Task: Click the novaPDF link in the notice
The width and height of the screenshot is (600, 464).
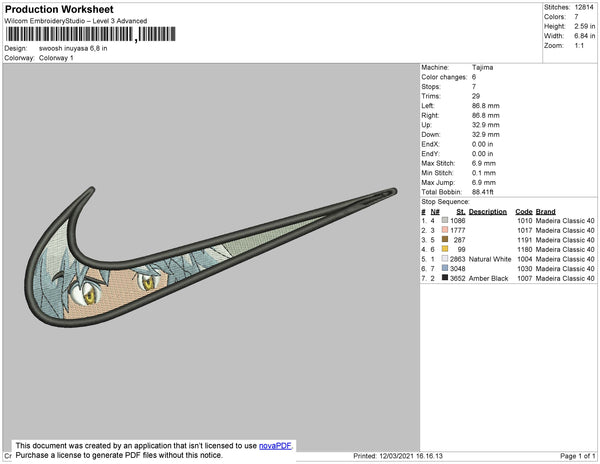Action: [275, 446]
